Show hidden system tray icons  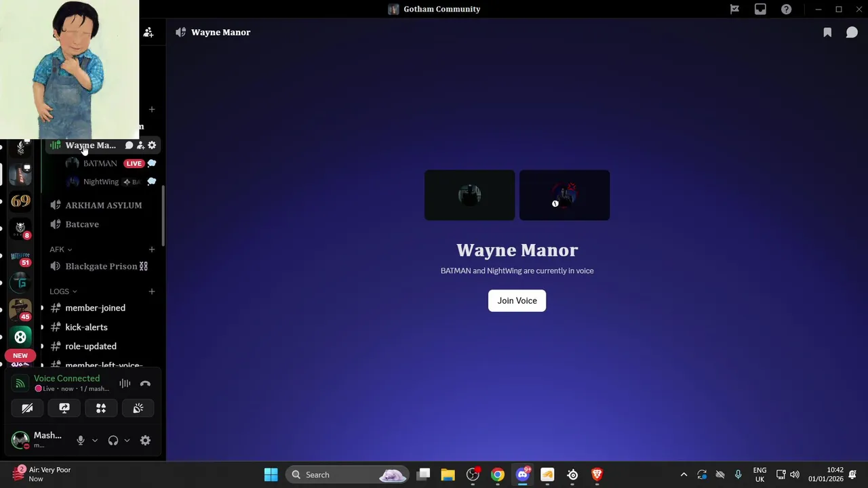pyautogui.click(x=684, y=474)
